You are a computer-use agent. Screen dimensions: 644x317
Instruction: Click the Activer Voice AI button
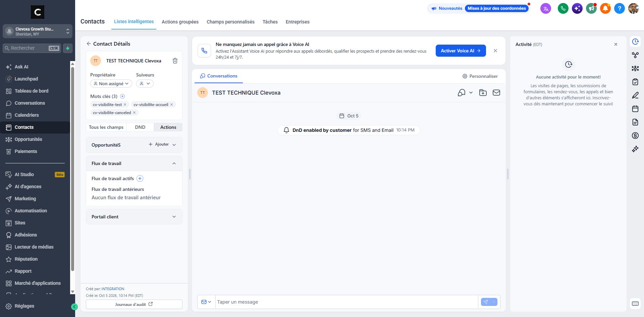(x=461, y=51)
